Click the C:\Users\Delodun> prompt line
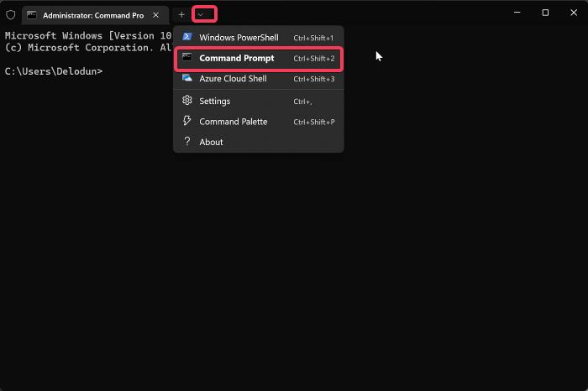 pyautogui.click(x=54, y=71)
